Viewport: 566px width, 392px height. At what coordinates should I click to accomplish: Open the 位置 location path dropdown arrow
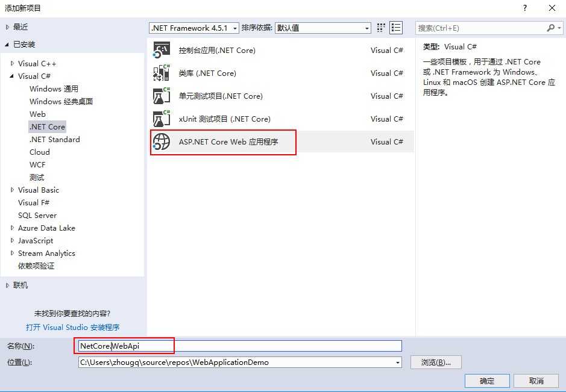(x=398, y=362)
